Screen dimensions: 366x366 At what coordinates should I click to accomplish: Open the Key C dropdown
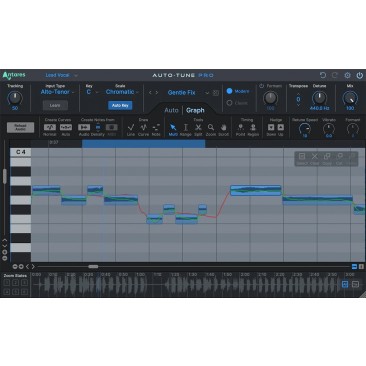[x=92, y=92]
